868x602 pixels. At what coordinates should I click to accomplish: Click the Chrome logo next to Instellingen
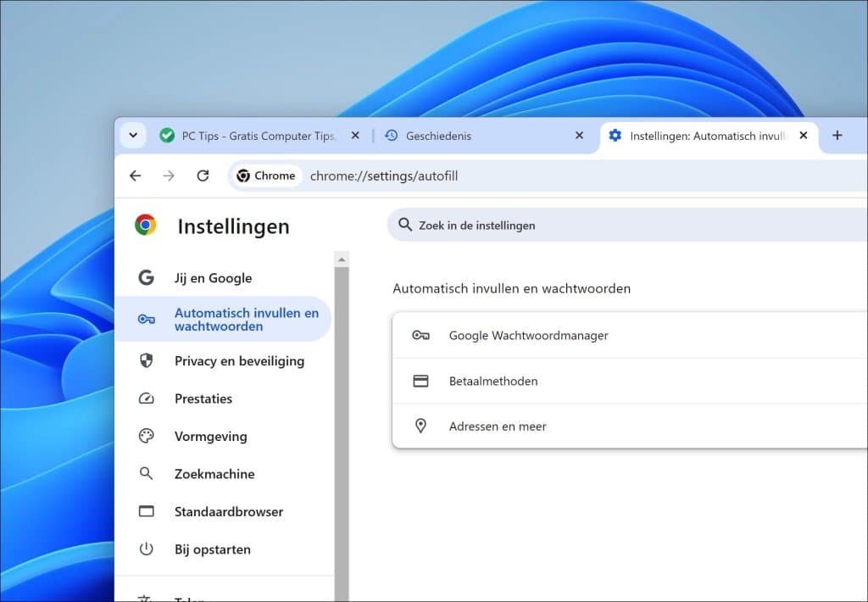(146, 225)
